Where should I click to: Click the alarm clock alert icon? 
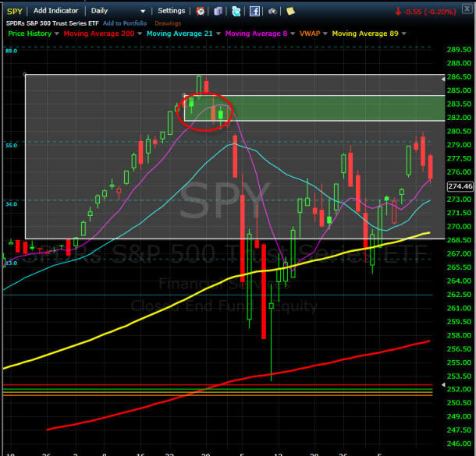tap(201, 11)
